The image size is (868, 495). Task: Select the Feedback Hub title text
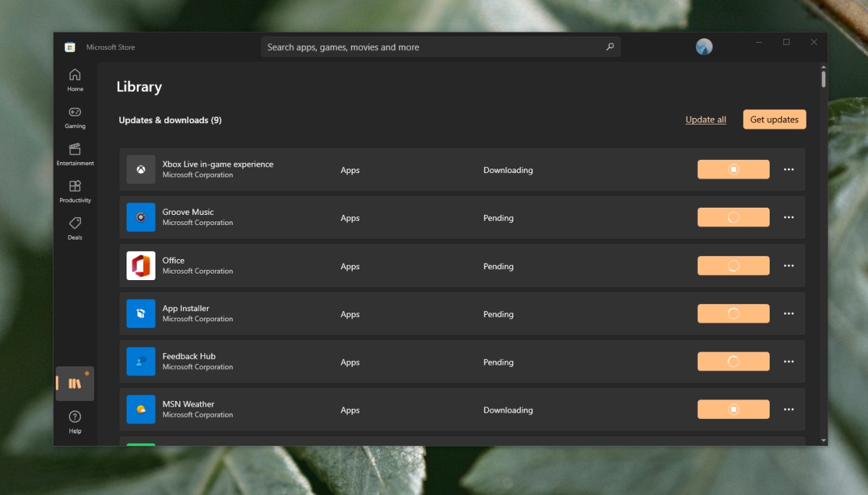coord(189,356)
